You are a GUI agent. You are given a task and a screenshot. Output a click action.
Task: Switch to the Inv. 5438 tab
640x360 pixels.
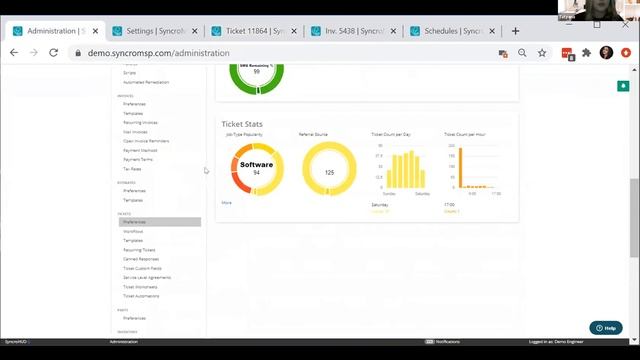353,31
